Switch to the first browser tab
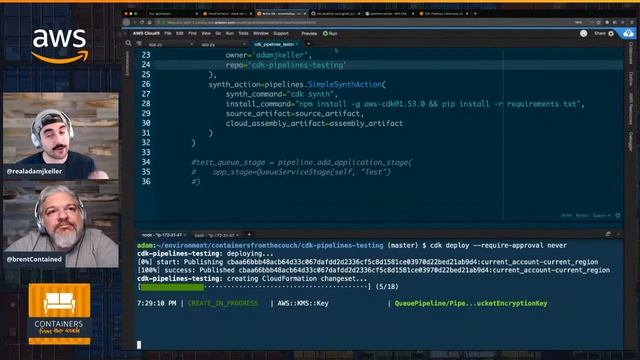This screenshot has height=360, width=640. click(172, 13)
